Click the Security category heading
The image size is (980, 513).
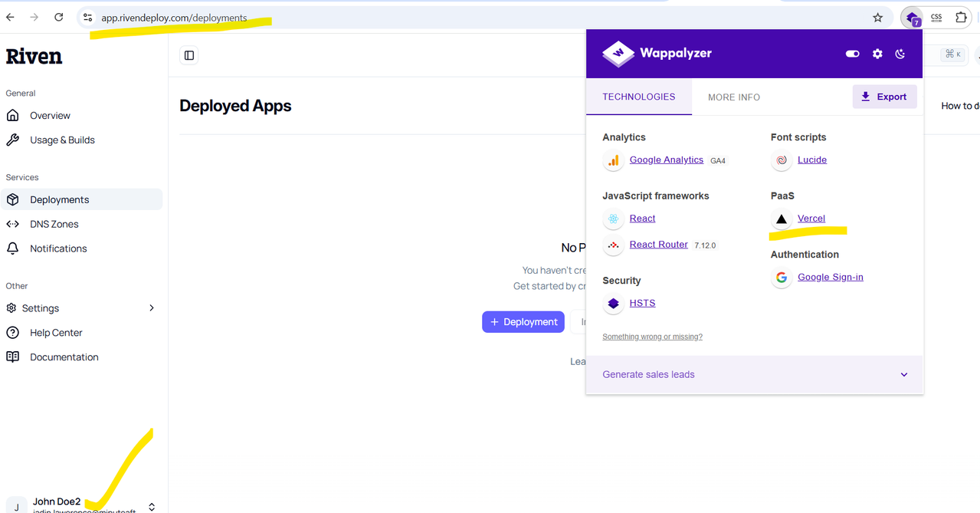pyautogui.click(x=621, y=281)
